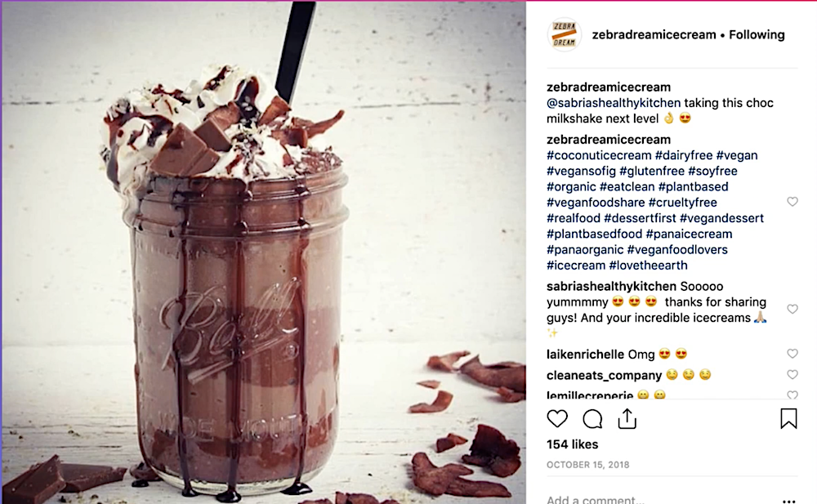Like laikenrichelle's Omg comment

[792, 354]
